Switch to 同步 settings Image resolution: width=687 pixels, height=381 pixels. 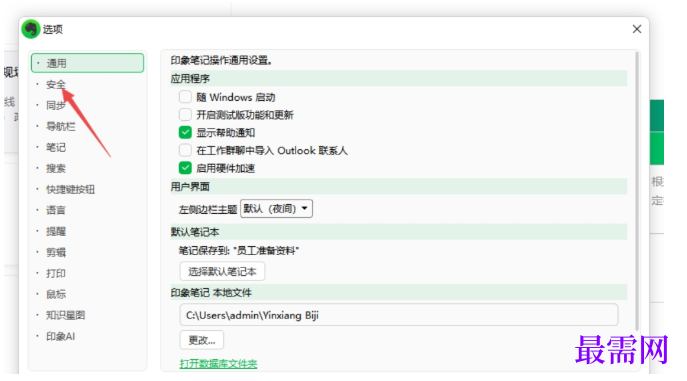pyautogui.click(x=56, y=105)
